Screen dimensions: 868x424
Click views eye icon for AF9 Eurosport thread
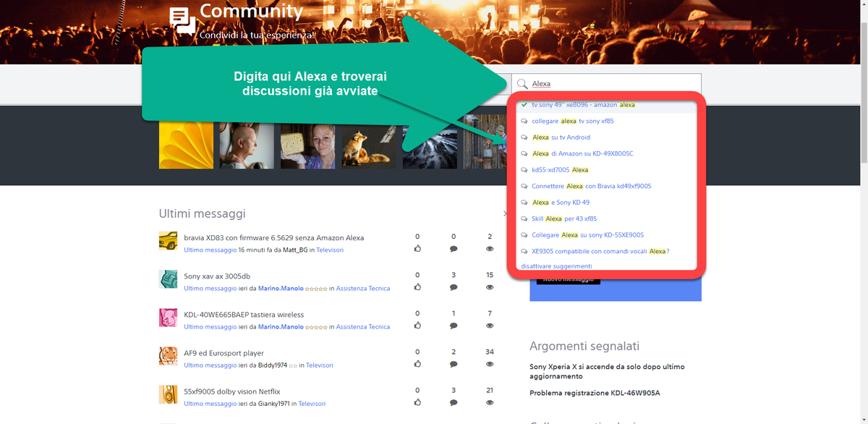pos(490,364)
